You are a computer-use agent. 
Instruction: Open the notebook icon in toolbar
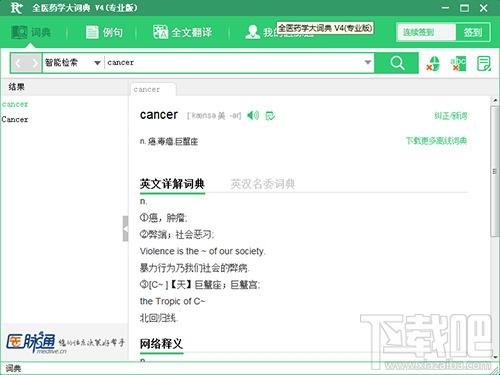[484, 63]
